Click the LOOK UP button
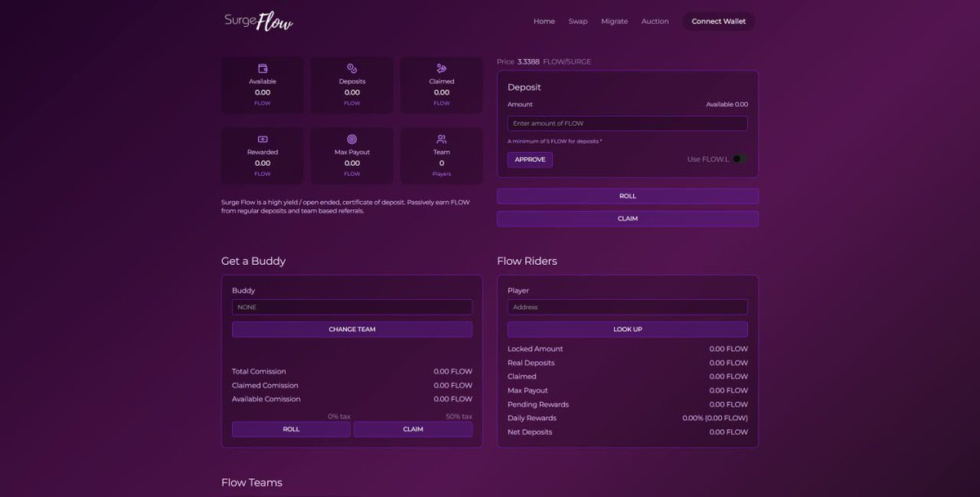This screenshot has width=980, height=497. tap(627, 329)
